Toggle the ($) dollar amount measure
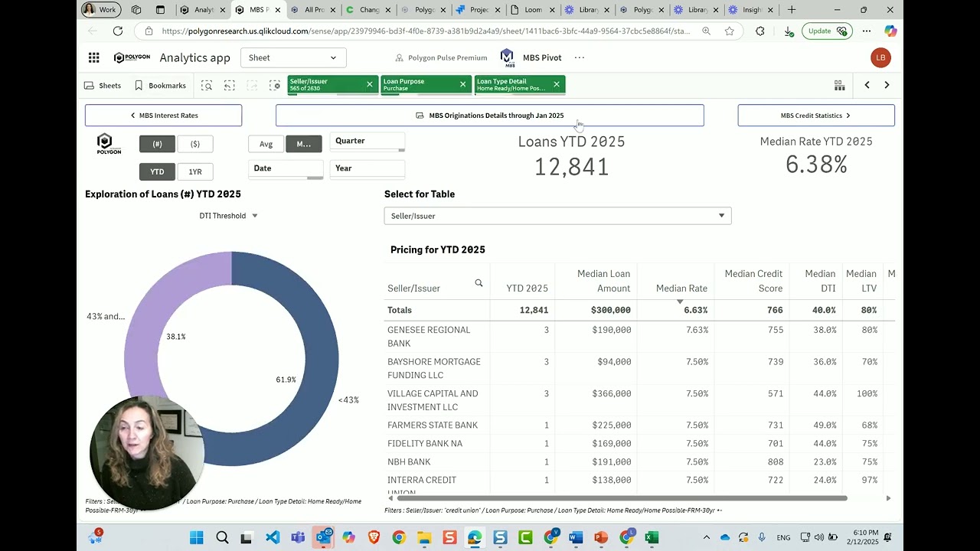 pos(195,144)
